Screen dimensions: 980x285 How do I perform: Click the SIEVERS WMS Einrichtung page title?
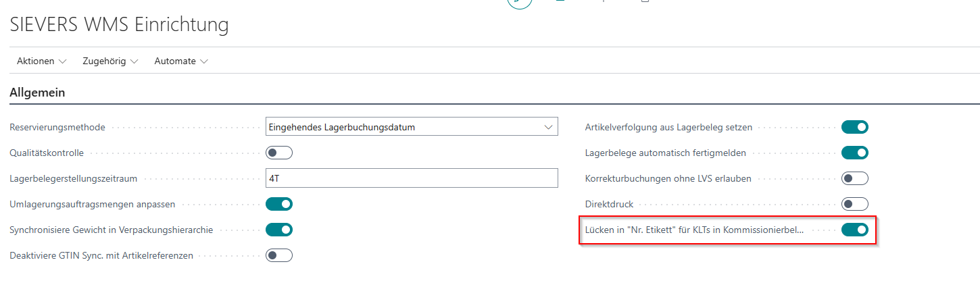[x=119, y=25]
